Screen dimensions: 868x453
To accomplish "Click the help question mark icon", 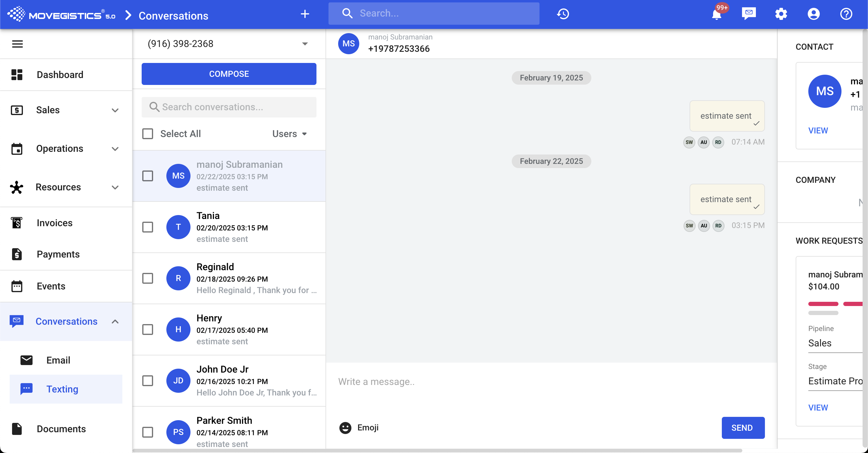I will (846, 14).
